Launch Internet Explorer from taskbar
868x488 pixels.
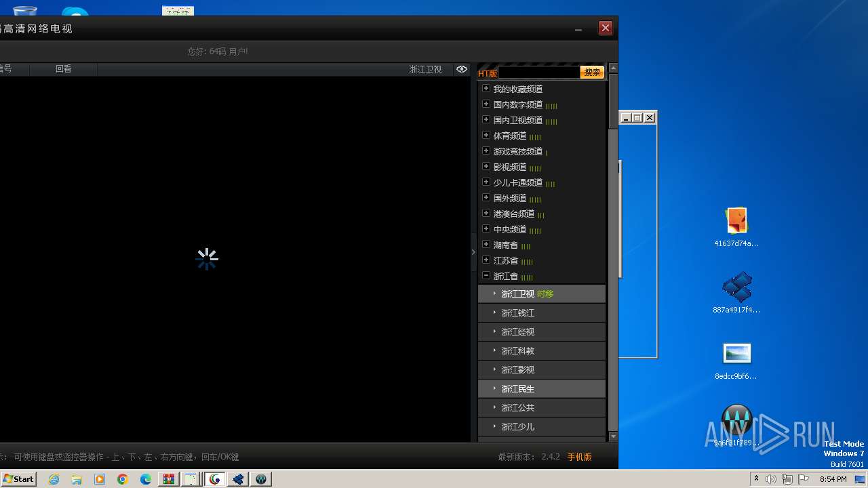[x=54, y=479]
